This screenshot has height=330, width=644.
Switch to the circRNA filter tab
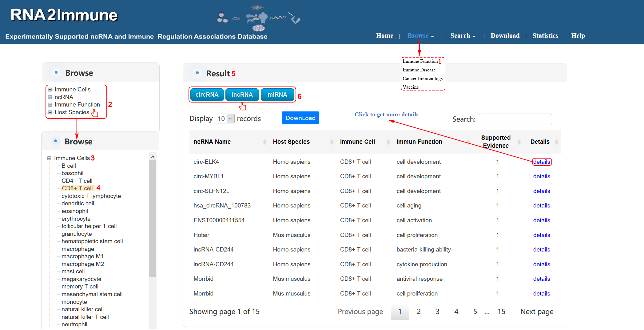[207, 95]
